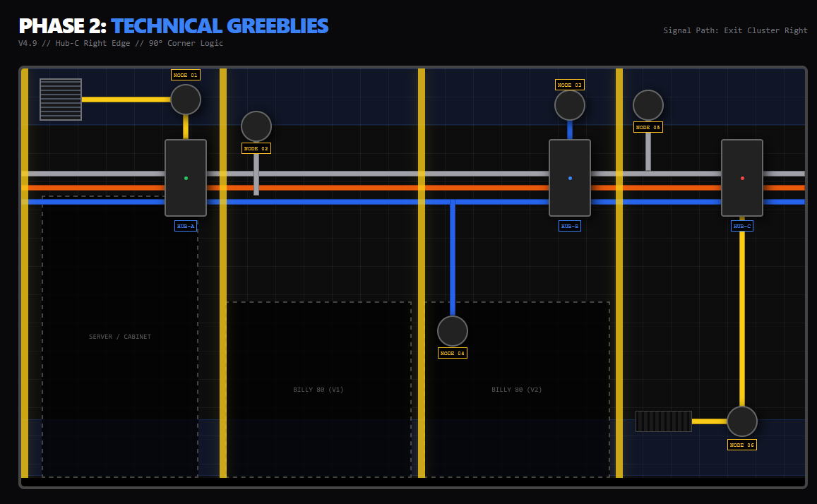Select the Node 02 circle

[256, 126]
